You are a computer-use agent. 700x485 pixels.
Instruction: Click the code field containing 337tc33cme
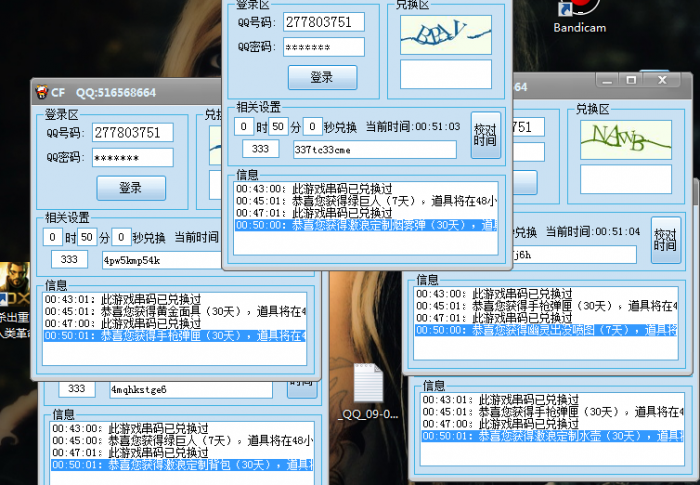tap(375, 150)
